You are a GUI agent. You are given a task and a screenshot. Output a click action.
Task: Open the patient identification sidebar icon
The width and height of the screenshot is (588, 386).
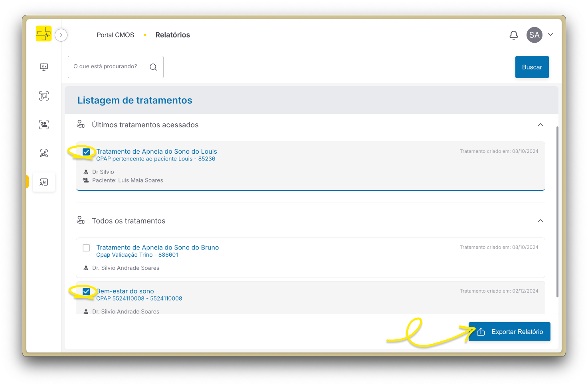coord(44,125)
